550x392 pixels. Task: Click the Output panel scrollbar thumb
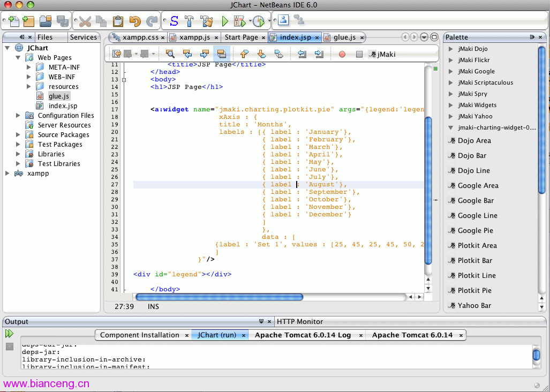(x=536, y=355)
